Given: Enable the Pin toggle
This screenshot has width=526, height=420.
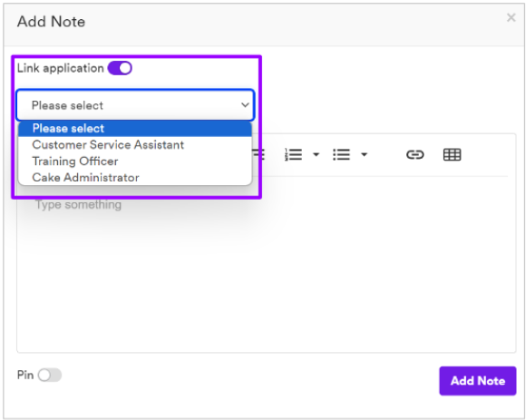Looking at the screenshot, I should click(50, 375).
